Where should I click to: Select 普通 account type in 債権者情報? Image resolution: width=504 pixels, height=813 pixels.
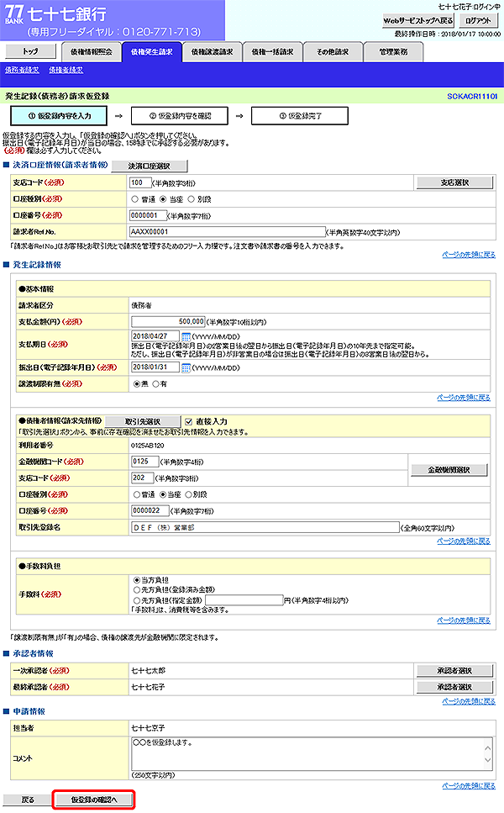click(x=137, y=494)
